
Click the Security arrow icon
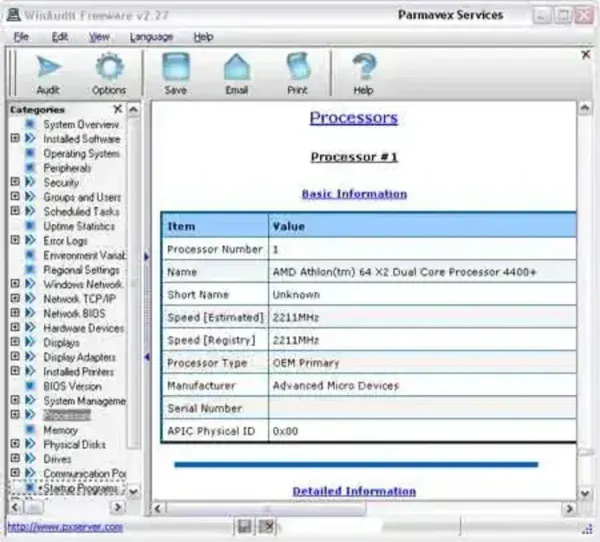30,182
